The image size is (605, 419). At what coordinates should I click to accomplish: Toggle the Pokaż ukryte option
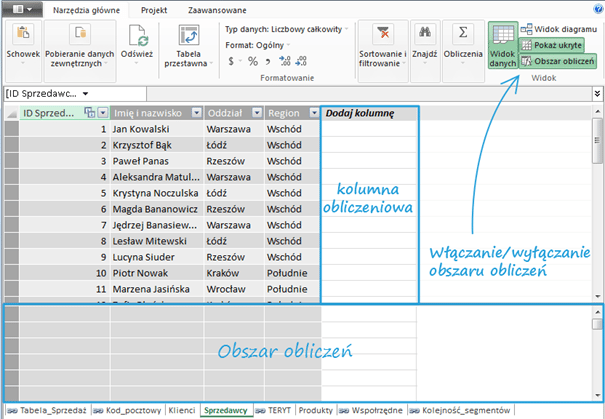point(555,45)
